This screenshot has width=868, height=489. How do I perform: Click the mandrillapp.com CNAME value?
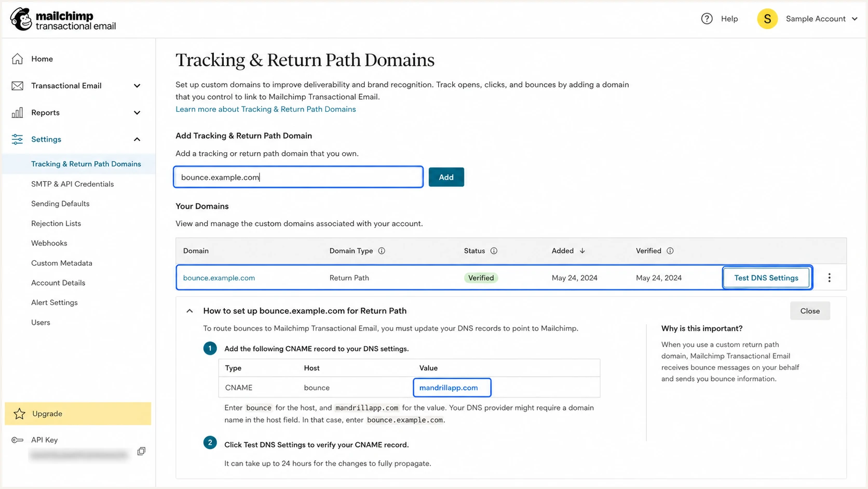(x=449, y=388)
